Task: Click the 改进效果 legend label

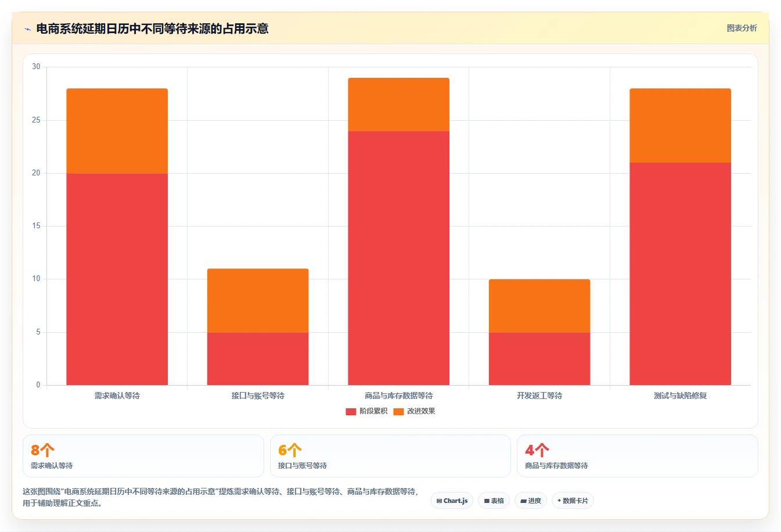Action: [x=421, y=411]
